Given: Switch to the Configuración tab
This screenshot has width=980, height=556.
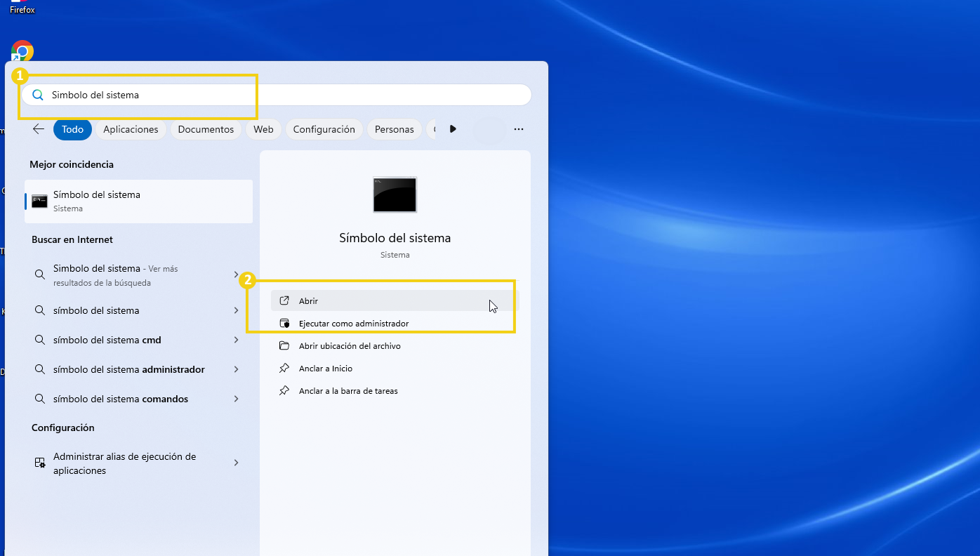Looking at the screenshot, I should point(324,129).
